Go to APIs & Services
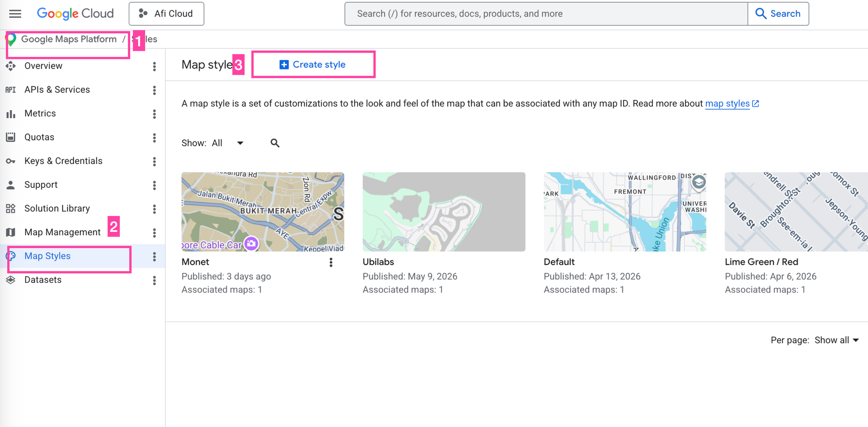 [57, 90]
